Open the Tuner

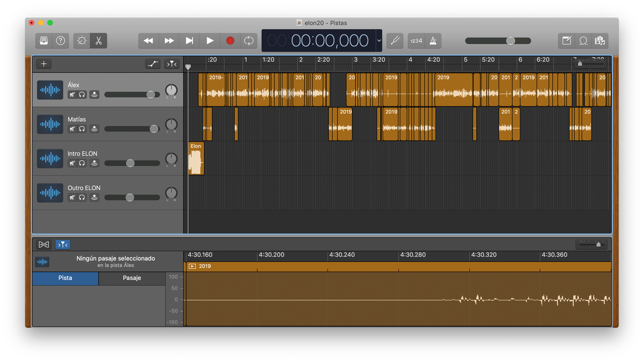[396, 41]
